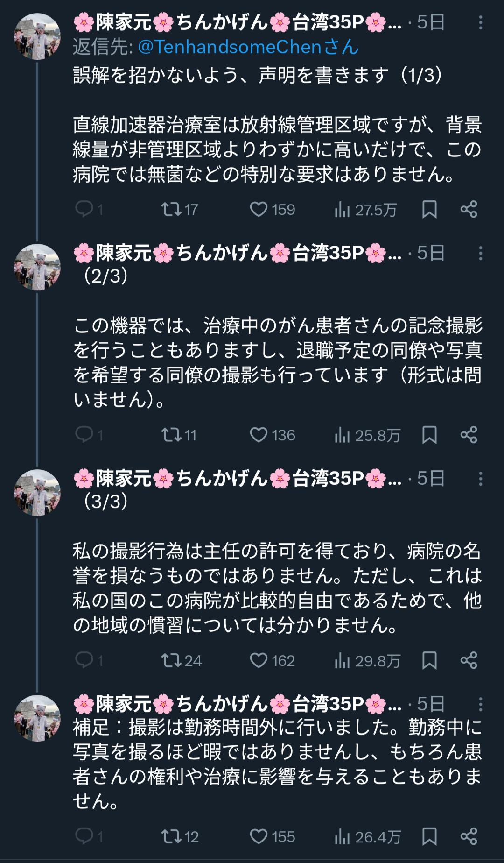The height and width of the screenshot is (863, 504).
Task: Open more menu on the (3/3) tweet
Action: tap(480, 479)
